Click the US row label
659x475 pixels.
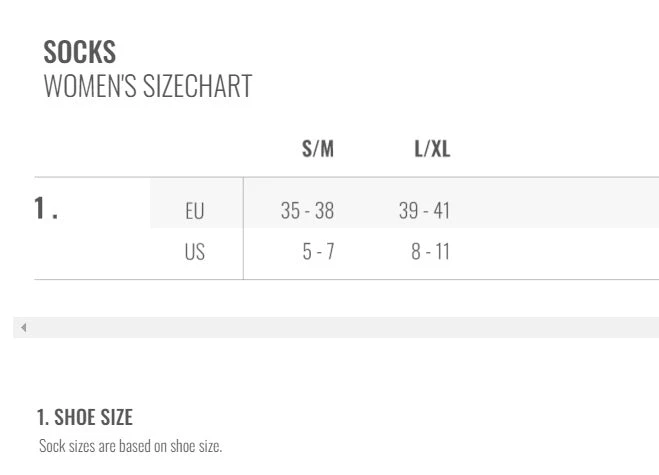point(195,252)
